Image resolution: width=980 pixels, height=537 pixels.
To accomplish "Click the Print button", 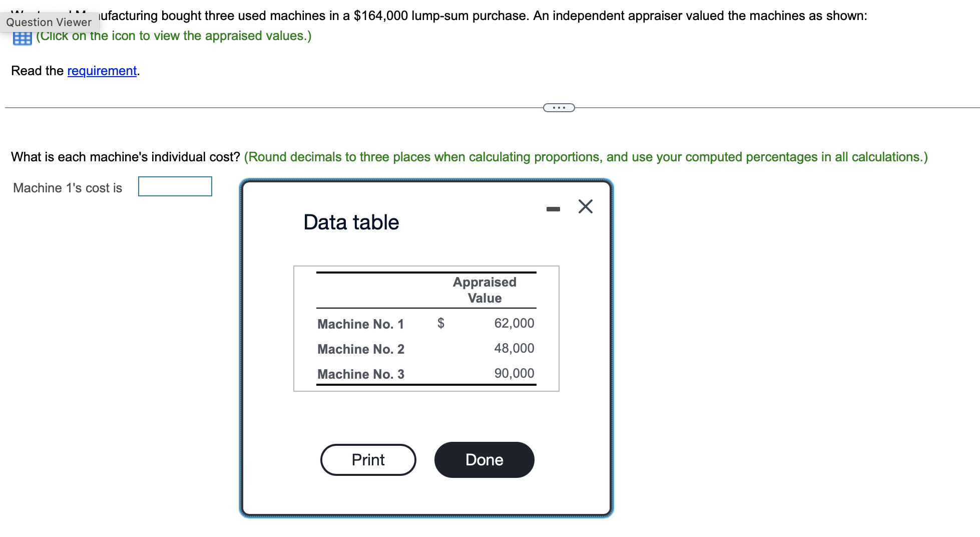I will tap(368, 460).
